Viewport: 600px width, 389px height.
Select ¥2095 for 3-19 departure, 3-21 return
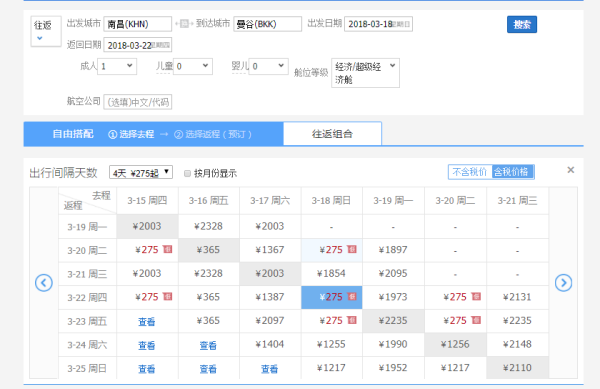[x=393, y=273]
